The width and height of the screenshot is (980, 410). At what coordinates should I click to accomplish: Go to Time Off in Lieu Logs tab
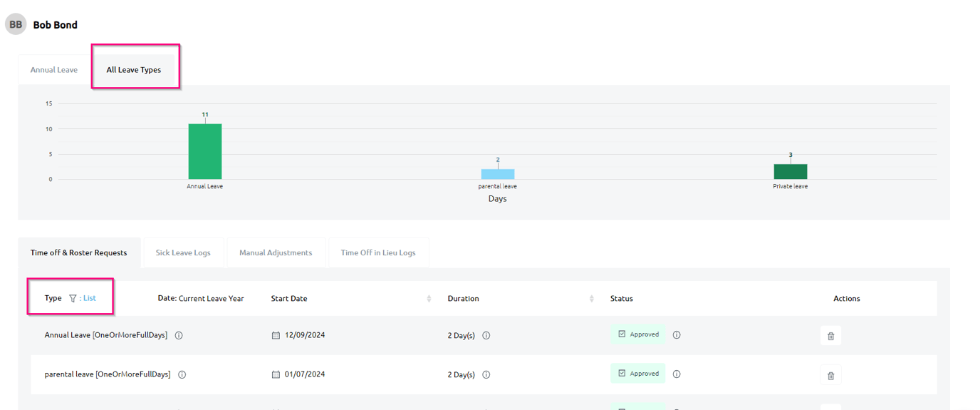(x=378, y=252)
